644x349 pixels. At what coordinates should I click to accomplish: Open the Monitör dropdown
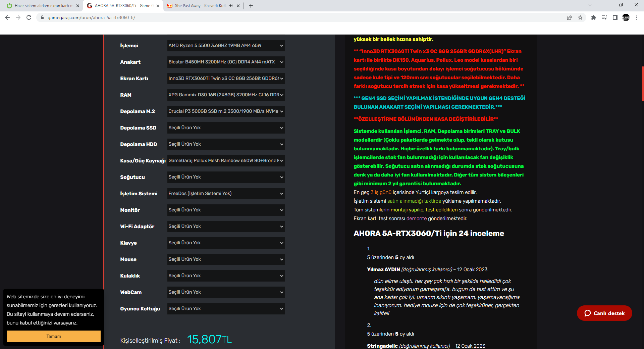click(226, 210)
